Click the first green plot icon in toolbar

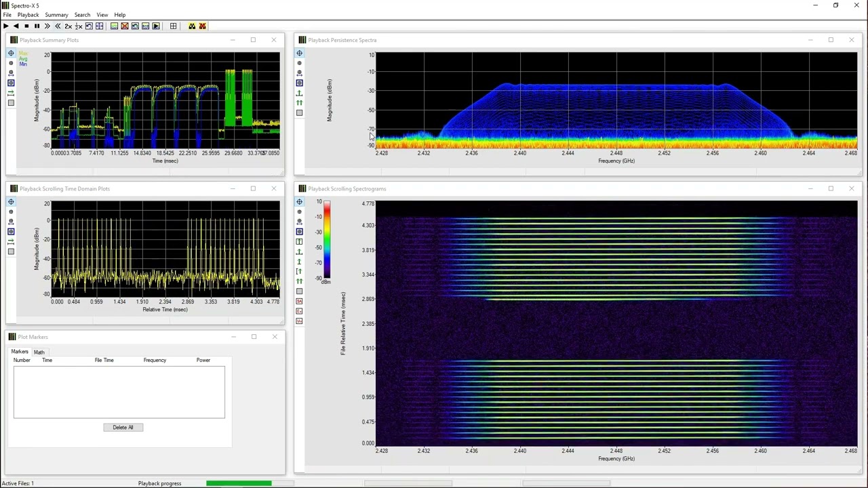pos(114,26)
